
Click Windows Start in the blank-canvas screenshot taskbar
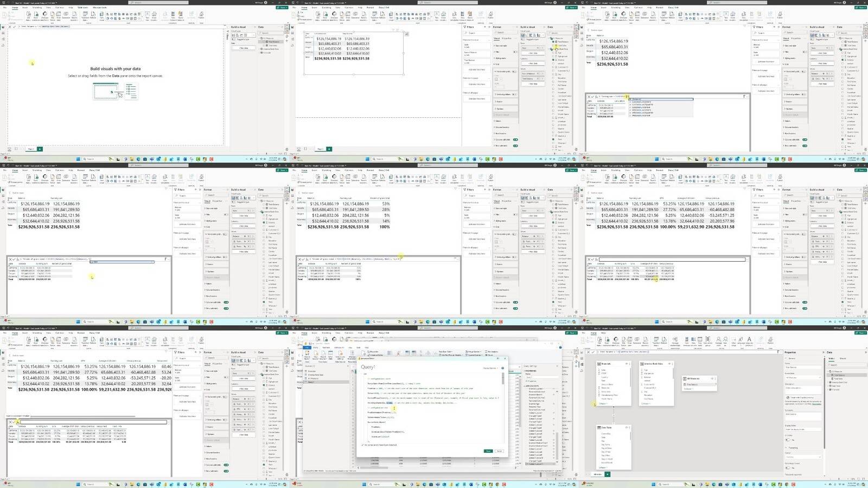(x=79, y=159)
